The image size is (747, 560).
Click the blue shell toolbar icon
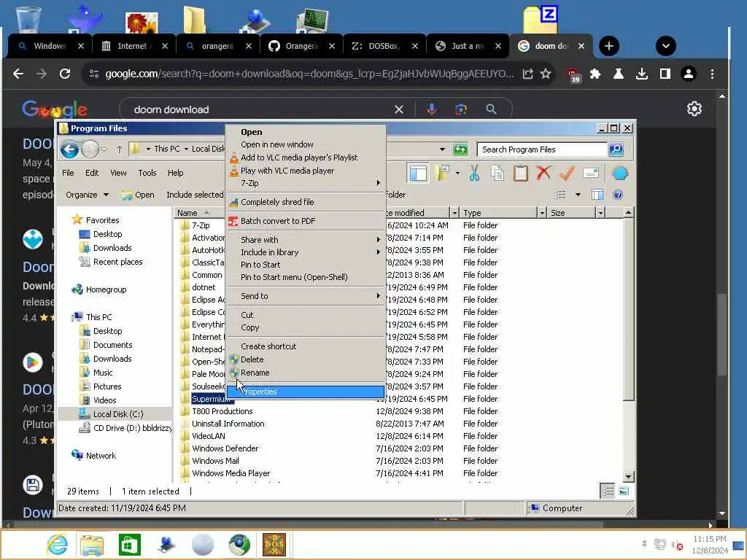[x=620, y=174]
